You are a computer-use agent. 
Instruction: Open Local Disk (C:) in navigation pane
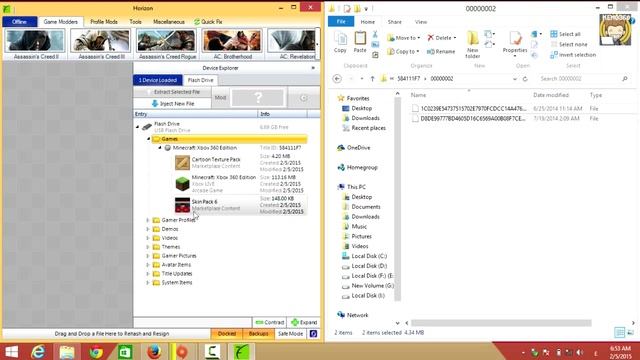[364, 256]
